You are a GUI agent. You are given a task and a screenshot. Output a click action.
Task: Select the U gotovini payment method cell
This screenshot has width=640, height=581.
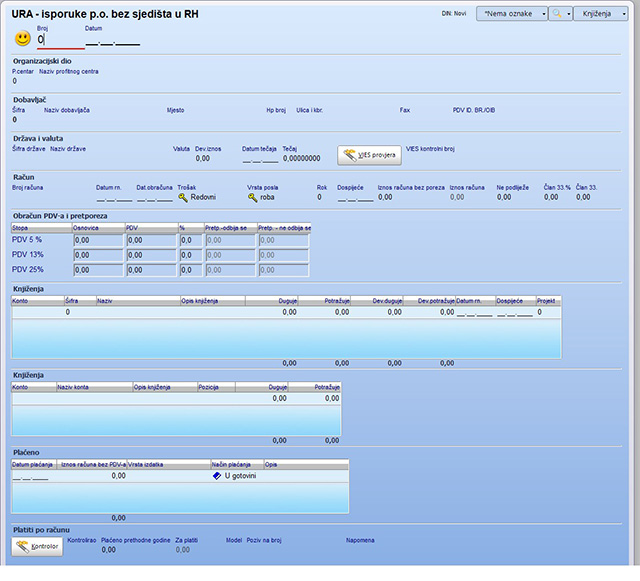(237, 476)
